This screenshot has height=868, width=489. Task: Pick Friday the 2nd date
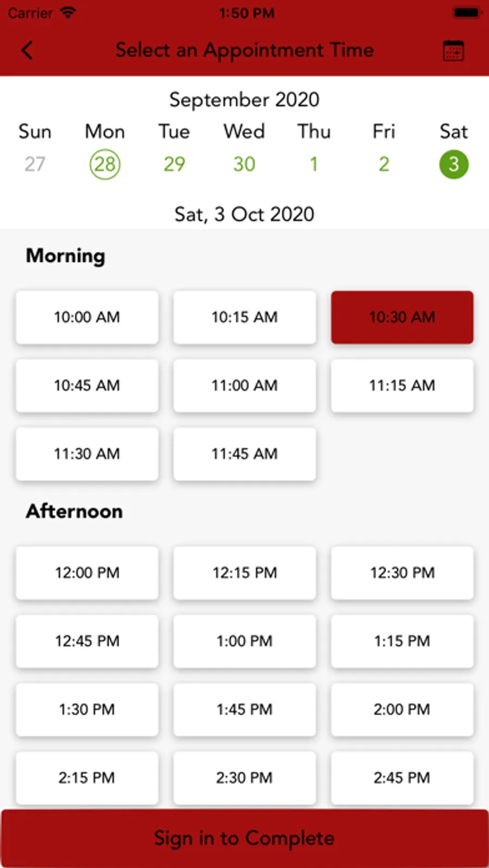point(384,164)
